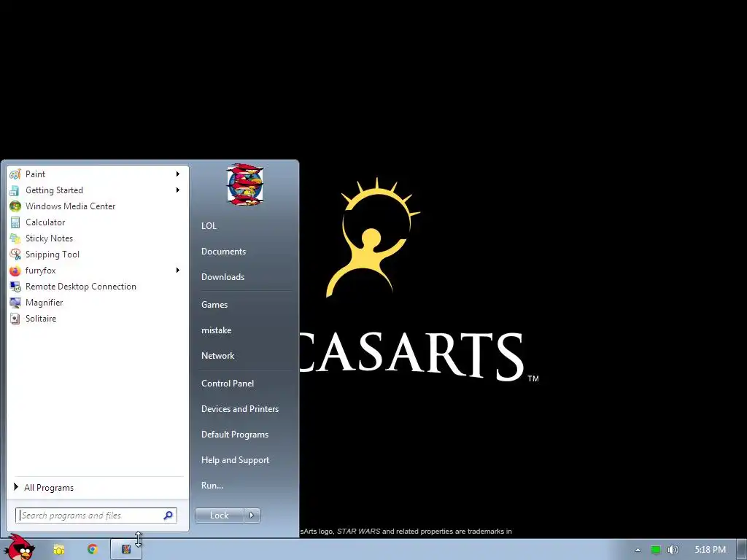Screen dimensions: 747x560
Task: Open Help and Support
Action: pos(235,460)
